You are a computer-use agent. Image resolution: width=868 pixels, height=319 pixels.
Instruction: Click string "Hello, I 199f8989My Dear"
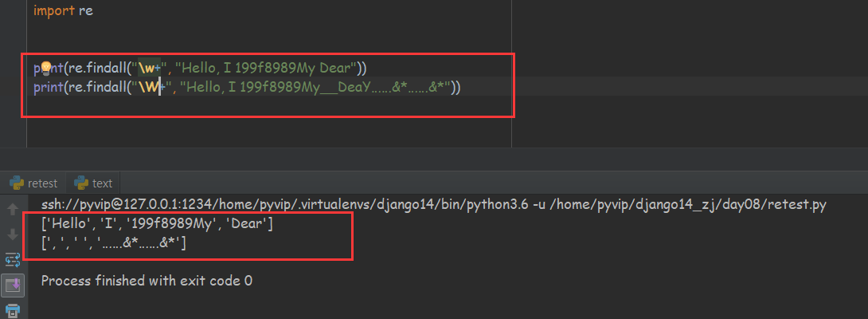266,69
